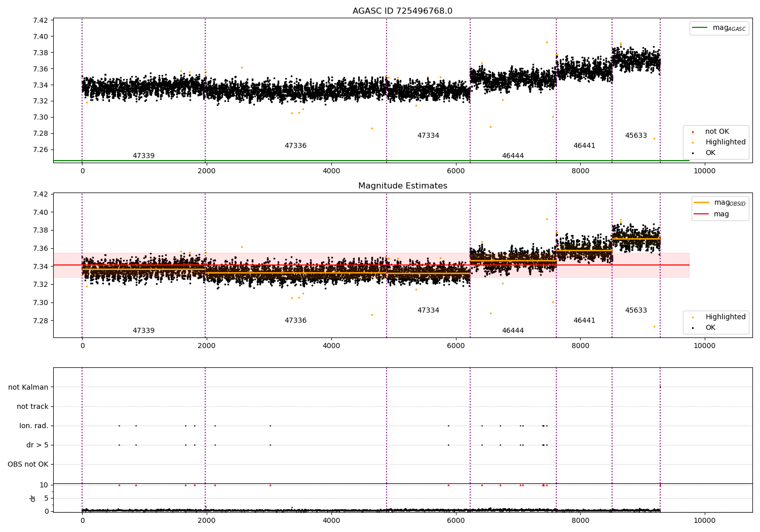The width and height of the screenshot is (760, 532).
Task: Click the 'OBS not OK' axis label
Action: (x=28, y=464)
